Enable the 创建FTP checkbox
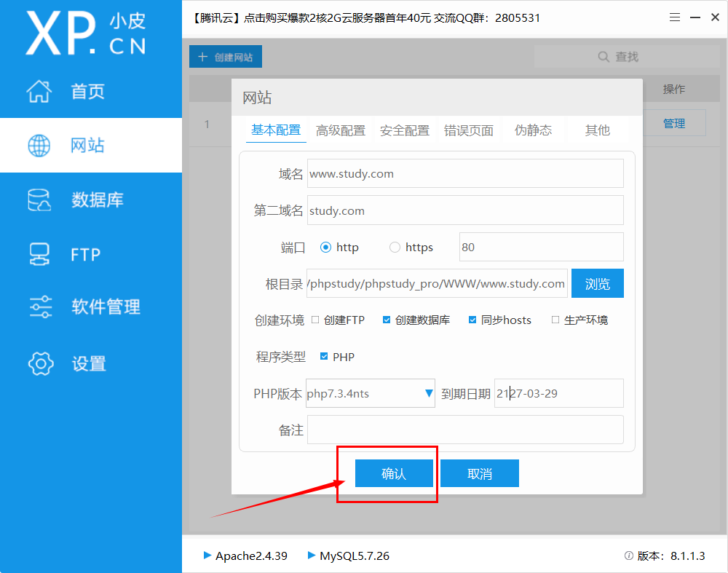728x573 pixels. (x=315, y=320)
